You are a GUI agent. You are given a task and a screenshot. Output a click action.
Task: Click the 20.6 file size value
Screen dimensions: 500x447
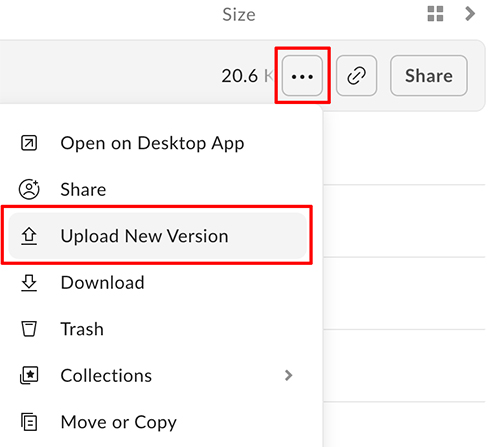coord(240,76)
